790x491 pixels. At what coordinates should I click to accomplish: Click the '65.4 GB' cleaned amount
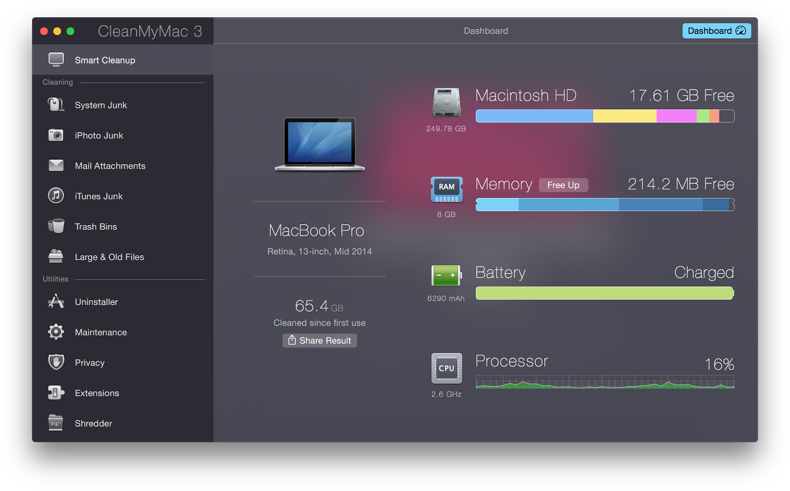[x=319, y=306]
